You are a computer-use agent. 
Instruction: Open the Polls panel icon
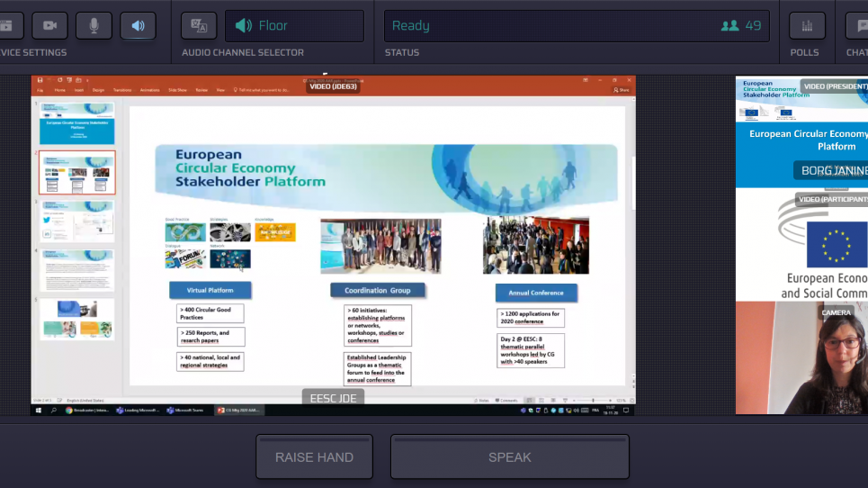click(x=807, y=25)
